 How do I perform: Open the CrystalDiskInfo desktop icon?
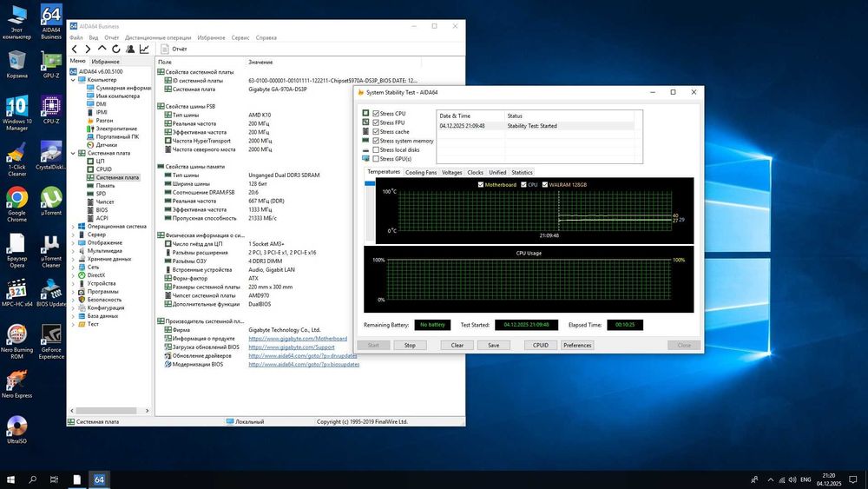[x=51, y=155]
